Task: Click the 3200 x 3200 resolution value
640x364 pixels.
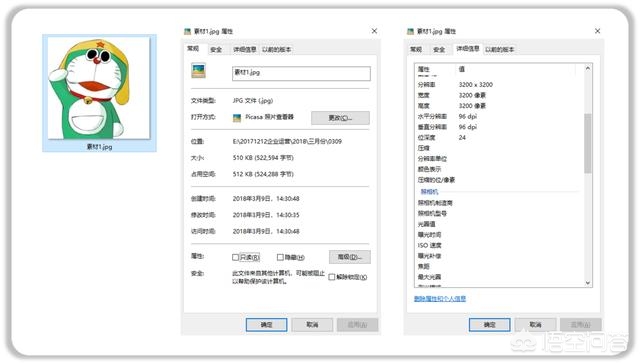Action: (x=476, y=84)
